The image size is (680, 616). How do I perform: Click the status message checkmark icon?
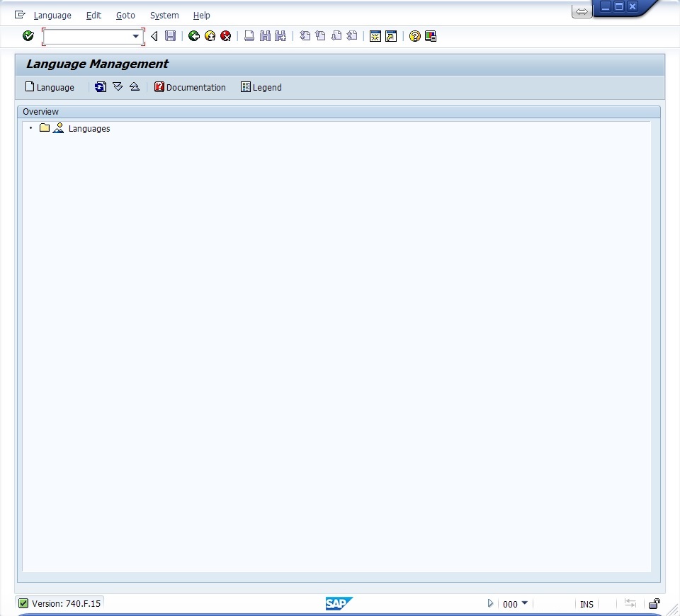pyautogui.click(x=23, y=603)
